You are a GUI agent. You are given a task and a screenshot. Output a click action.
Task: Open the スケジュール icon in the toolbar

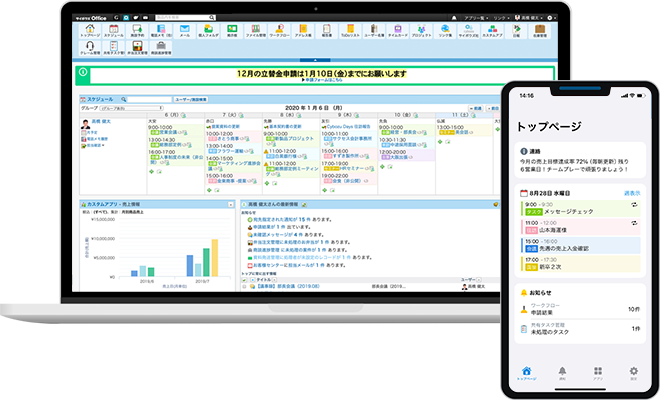[x=113, y=32]
